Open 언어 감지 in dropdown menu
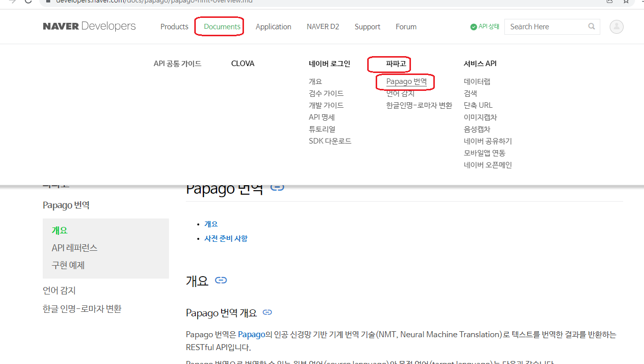The width and height of the screenshot is (644, 364). click(400, 93)
